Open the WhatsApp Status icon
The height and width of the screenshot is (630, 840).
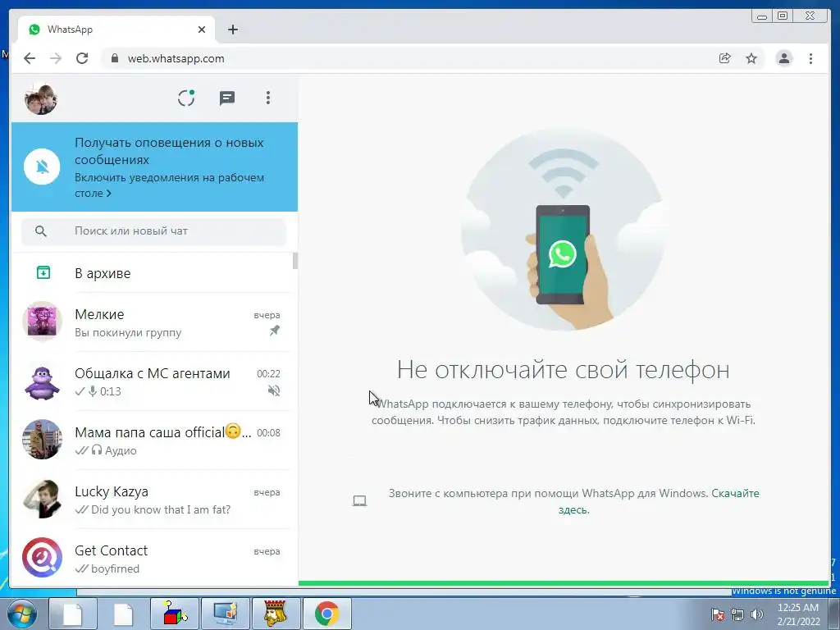coord(186,98)
